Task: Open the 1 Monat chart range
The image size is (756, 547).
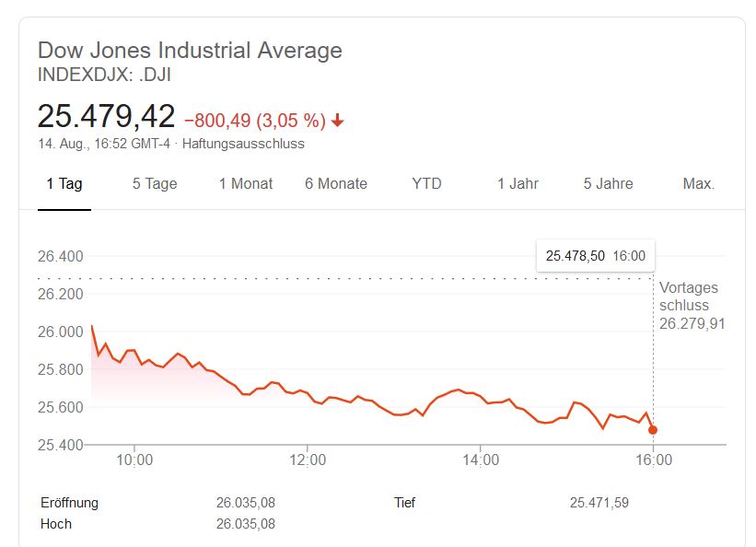Action: [246, 183]
